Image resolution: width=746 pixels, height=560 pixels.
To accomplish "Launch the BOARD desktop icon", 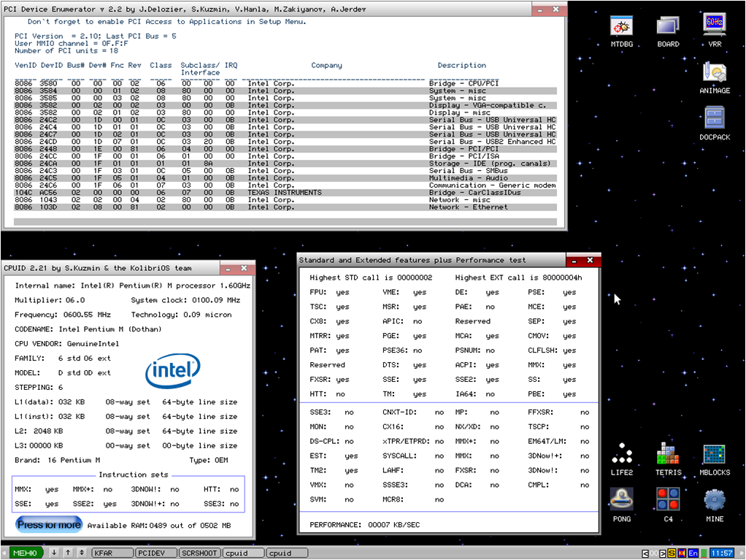I will pyautogui.click(x=667, y=27).
